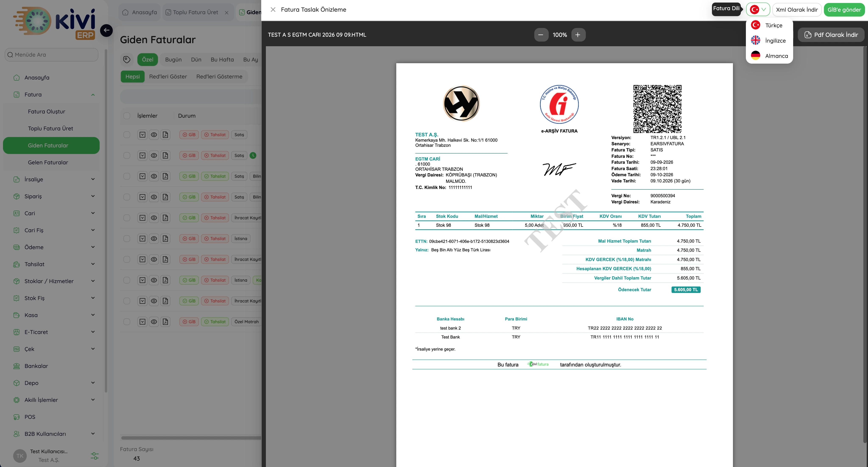
Task: Check the İstisna row with red GİB
Action: pos(127,239)
